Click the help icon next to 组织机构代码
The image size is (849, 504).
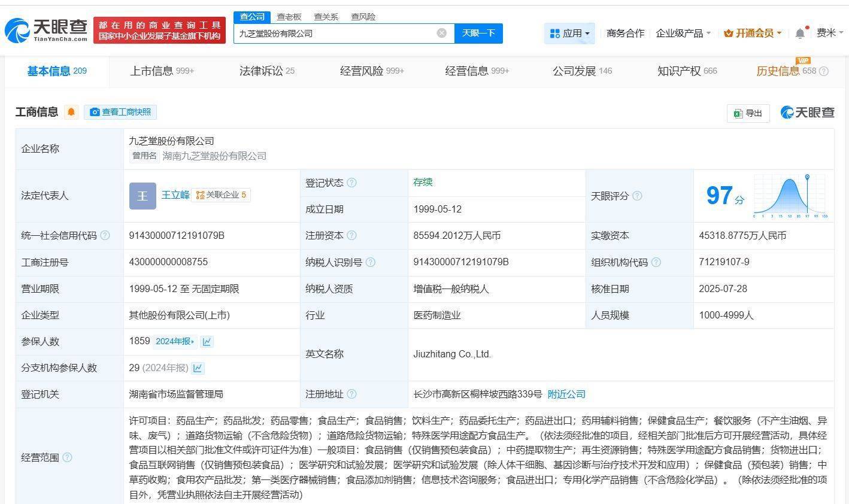656,262
